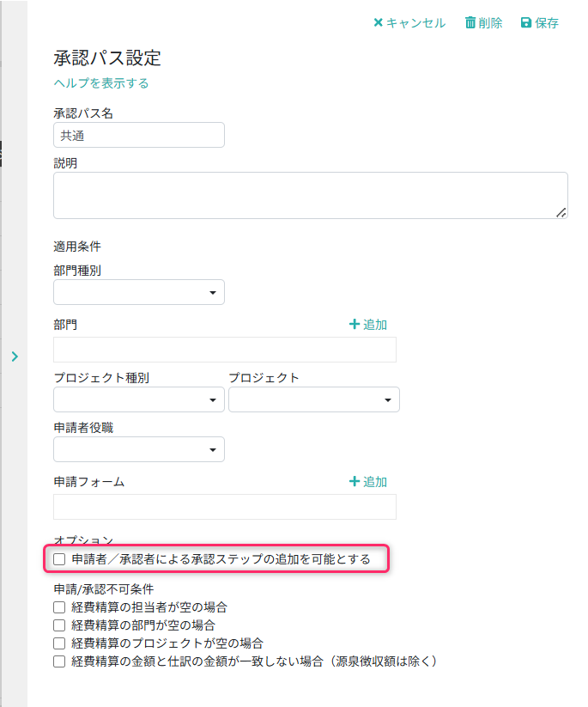Expand the プロジェクト dropdown list

coord(313,400)
